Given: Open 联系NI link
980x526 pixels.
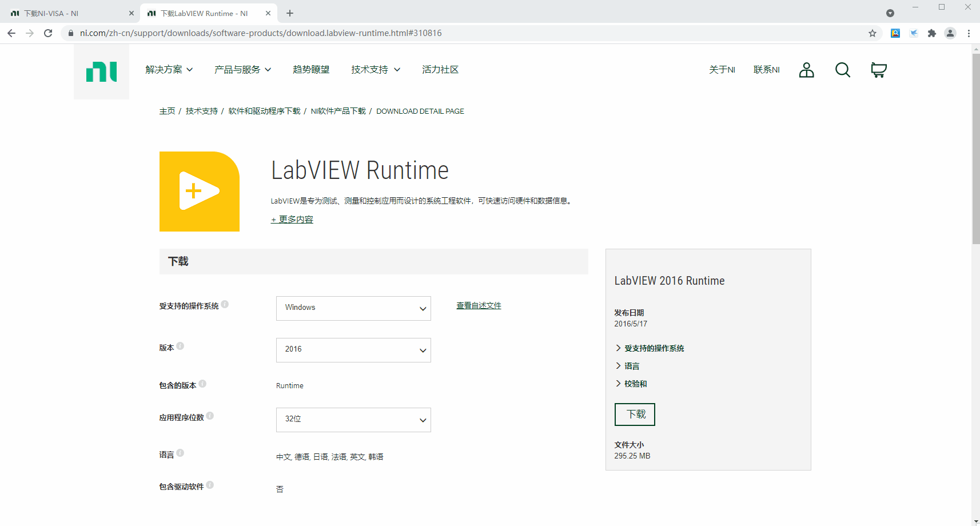Looking at the screenshot, I should (767, 70).
